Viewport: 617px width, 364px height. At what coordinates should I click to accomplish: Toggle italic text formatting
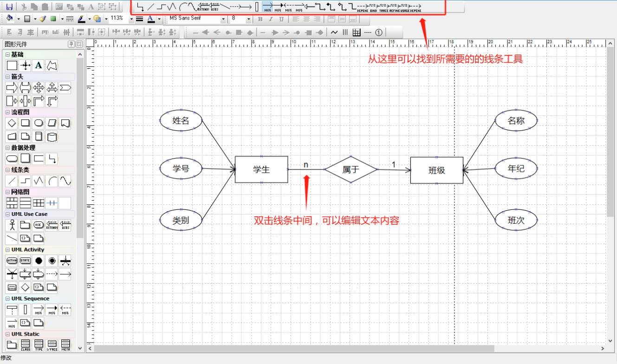[271, 19]
